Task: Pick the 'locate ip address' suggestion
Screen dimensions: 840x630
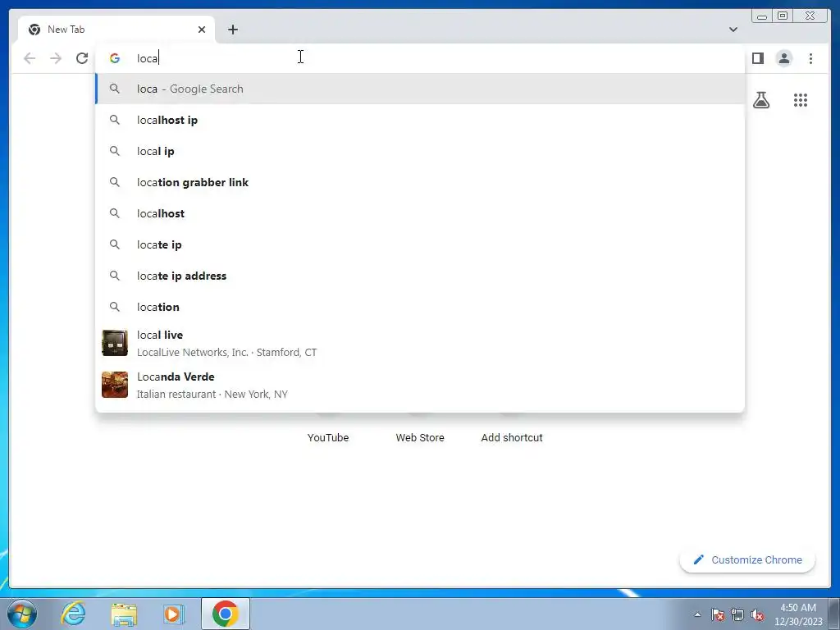Action: click(x=420, y=276)
